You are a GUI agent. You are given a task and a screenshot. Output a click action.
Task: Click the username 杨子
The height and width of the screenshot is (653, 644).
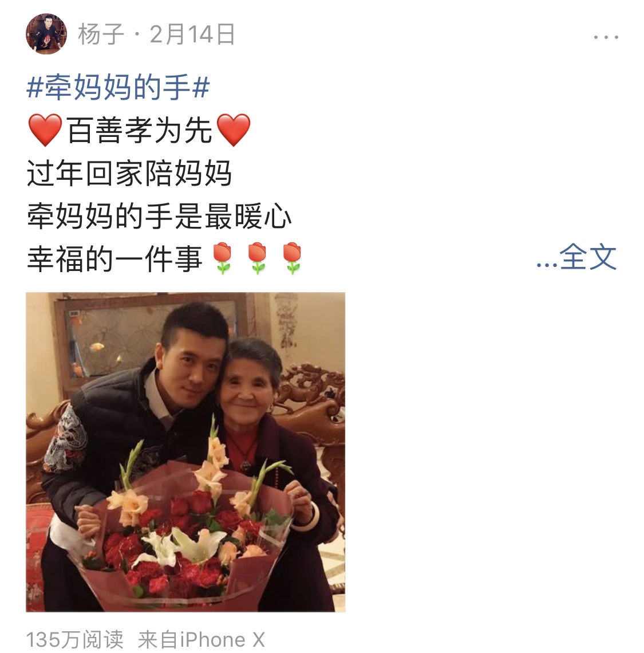[x=101, y=34]
